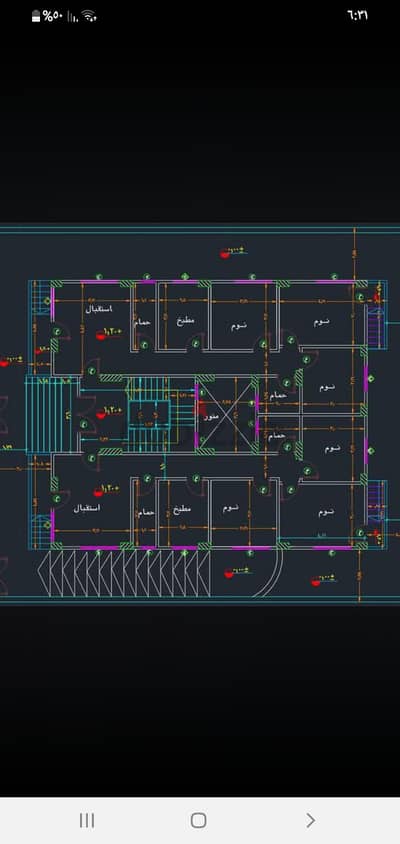This screenshot has height=844, width=400.
Task: Tap the clock in the status bar
Action: [357, 16]
